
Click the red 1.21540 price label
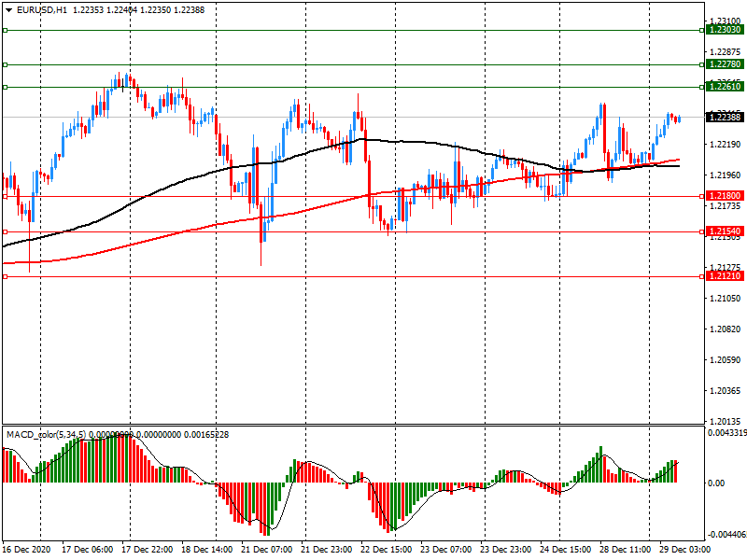click(x=725, y=231)
